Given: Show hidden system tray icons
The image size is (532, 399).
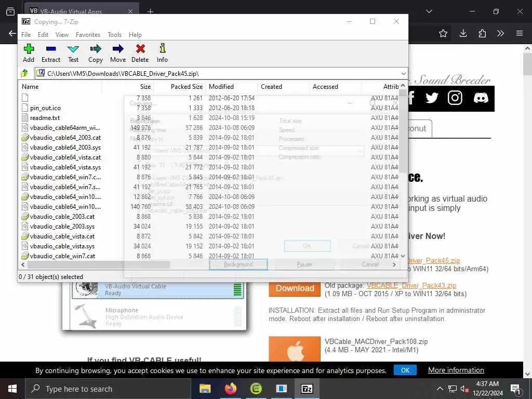Looking at the screenshot, I should tap(440, 389).
